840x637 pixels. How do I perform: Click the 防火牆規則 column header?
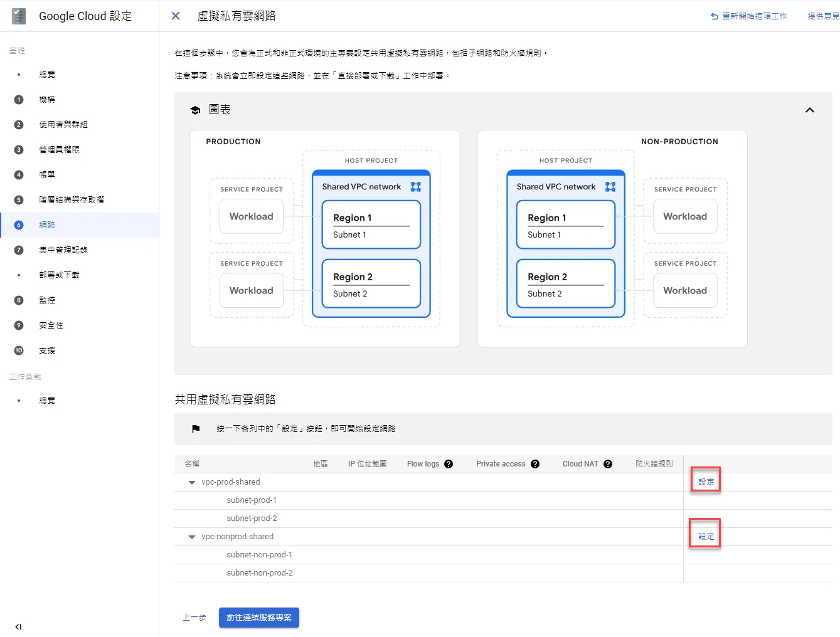coord(654,464)
